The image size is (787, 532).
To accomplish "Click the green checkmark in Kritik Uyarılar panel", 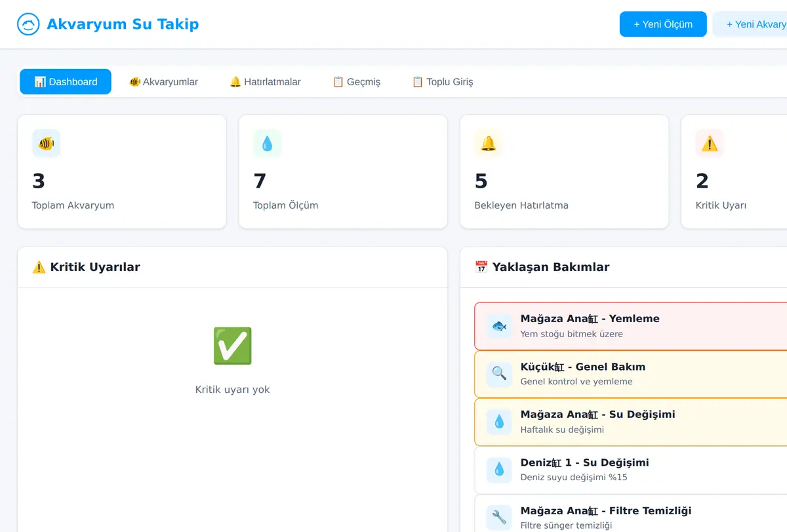I will [x=232, y=346].
